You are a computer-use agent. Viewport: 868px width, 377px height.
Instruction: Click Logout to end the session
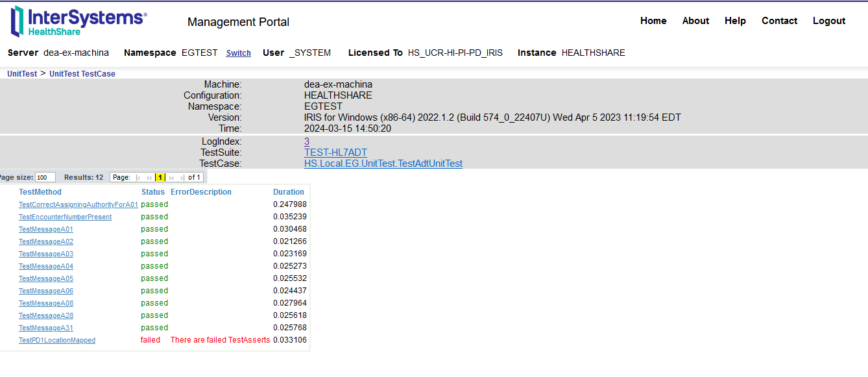coord(828,21)
